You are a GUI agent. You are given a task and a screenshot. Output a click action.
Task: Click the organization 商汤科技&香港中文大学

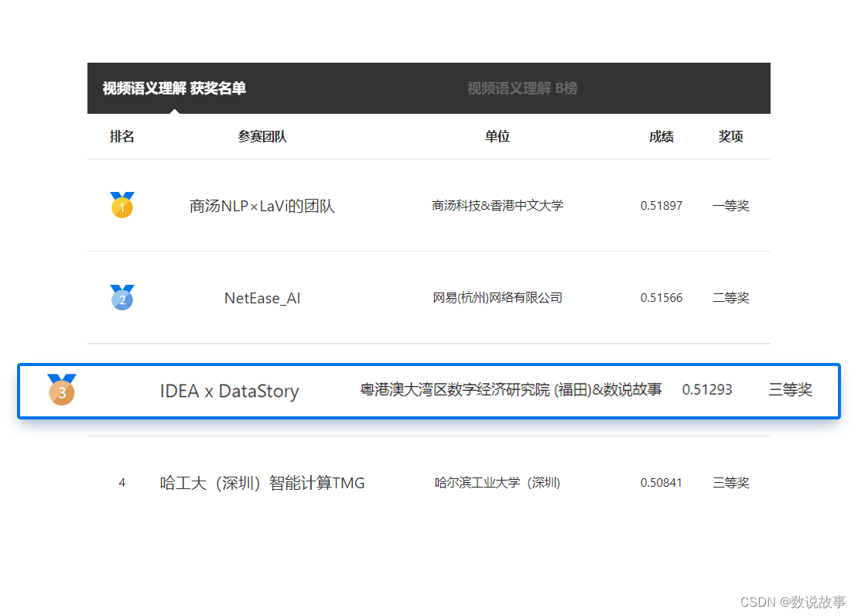click(497, 205)
